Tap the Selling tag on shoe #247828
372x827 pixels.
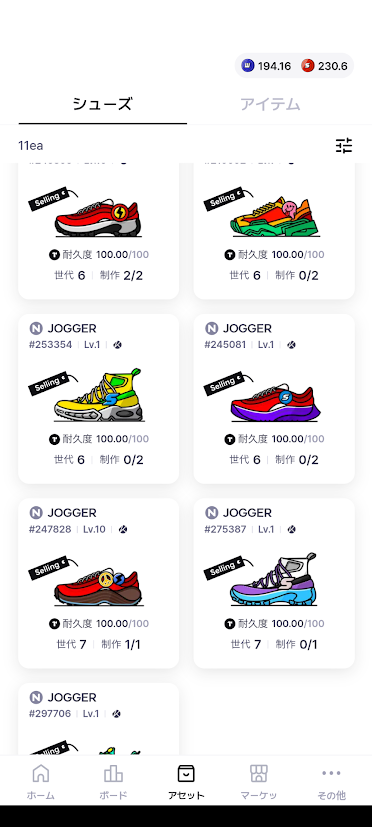[x=49, y=568]
